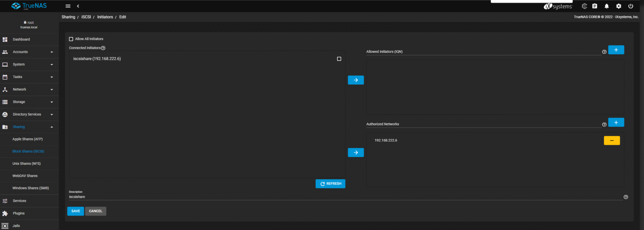Expand the System menu arrow
This screenshot has height=230, width=644.
click(52, 65)
